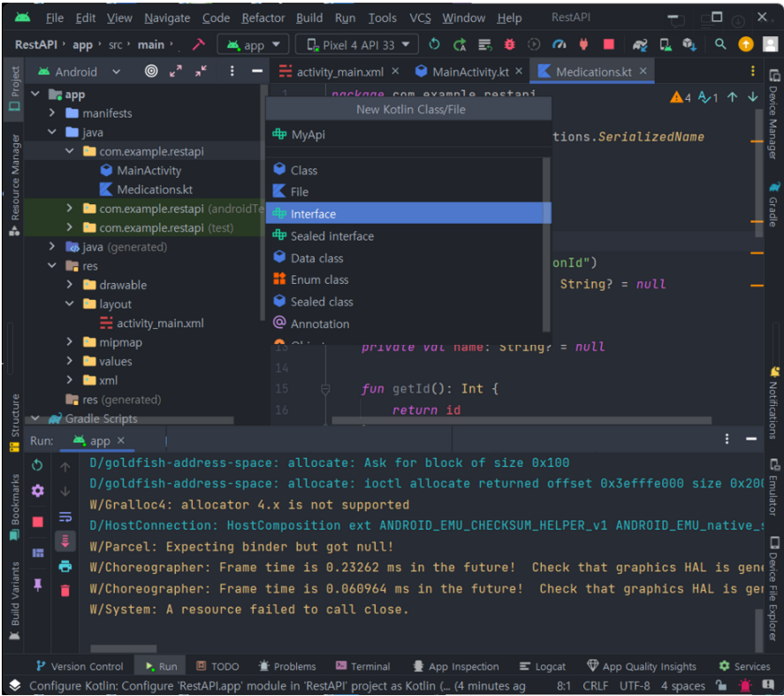This screenshot has width=784, height=696.
Task: Open the VCS menu
Action: 420,18
